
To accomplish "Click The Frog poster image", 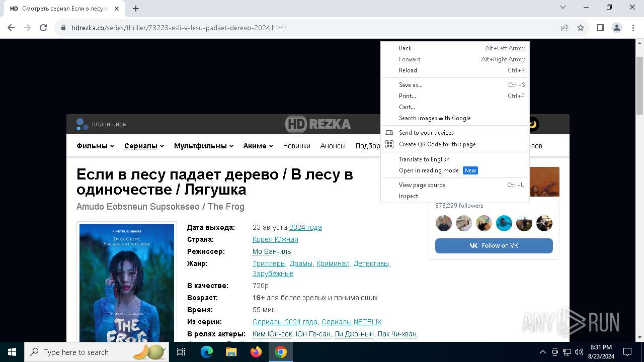I will tap(127, 284).
